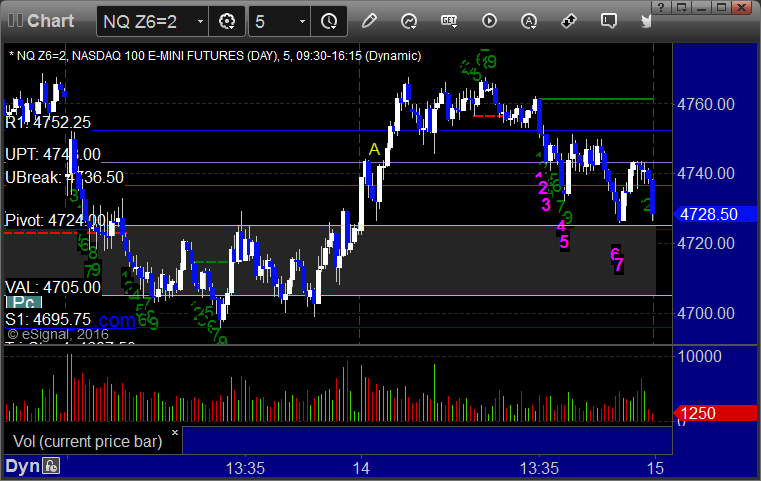Open the alerts 'A' circle icon
Image resolution: width=761 pixels, height=481 pixels.
[x=529, y=21]
